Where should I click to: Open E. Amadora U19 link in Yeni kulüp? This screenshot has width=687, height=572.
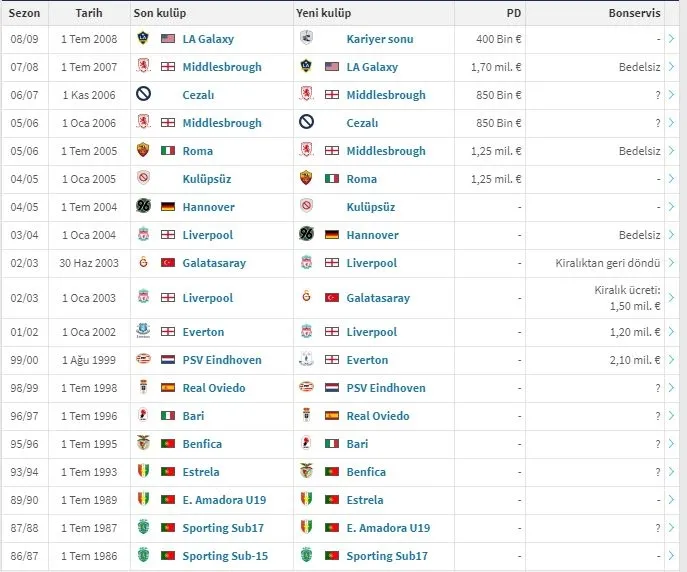click(x=388, y=528)
